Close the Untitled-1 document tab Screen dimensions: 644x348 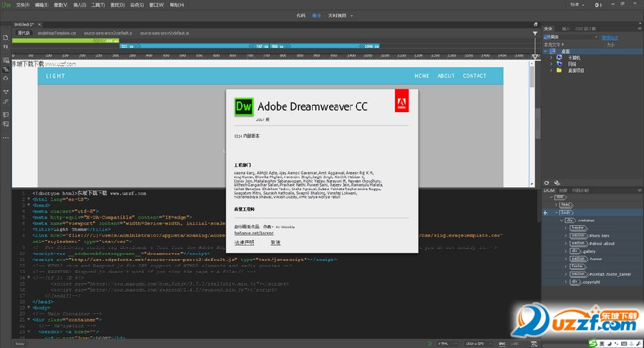(39, 24)
